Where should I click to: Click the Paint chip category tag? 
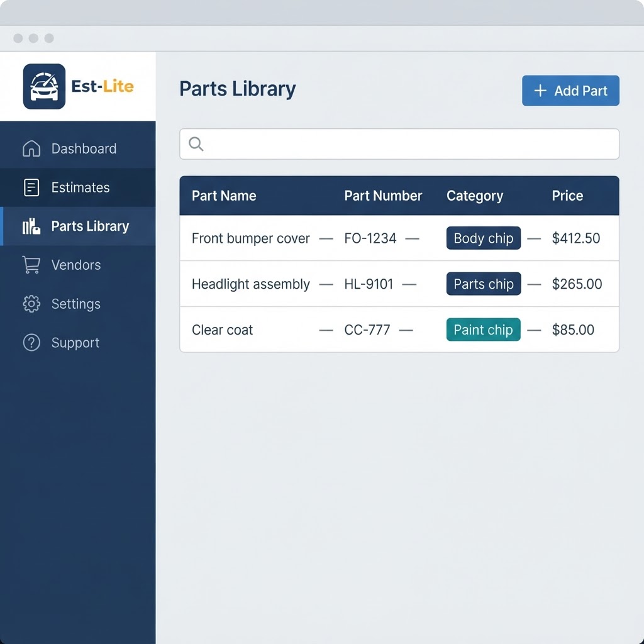click(484, 330)
